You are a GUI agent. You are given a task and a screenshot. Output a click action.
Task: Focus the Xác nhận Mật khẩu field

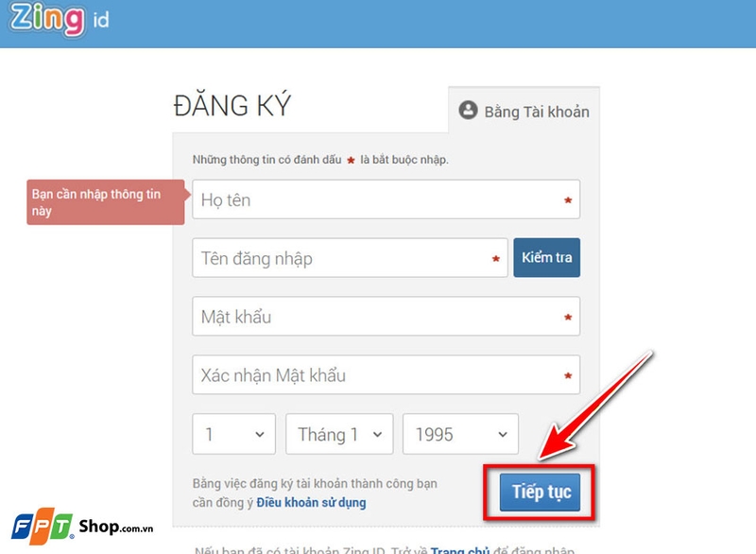click(x=386, y=374)
